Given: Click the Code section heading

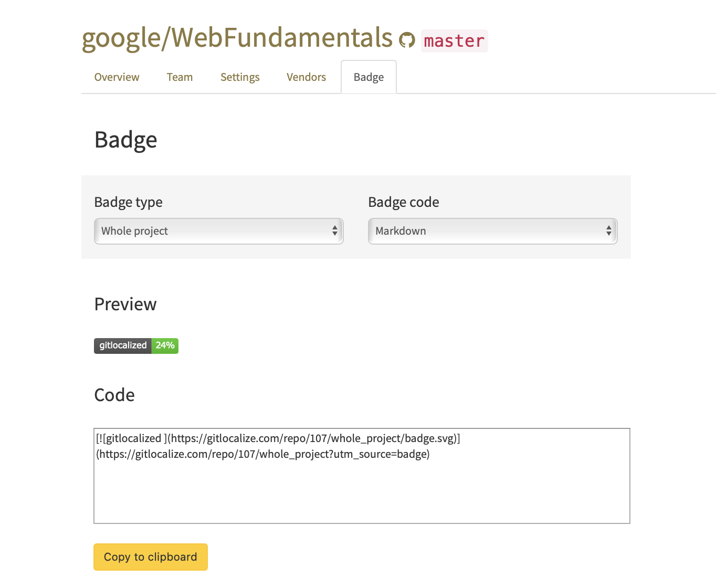Looking at the screenshot, I should tap(114, 395).
